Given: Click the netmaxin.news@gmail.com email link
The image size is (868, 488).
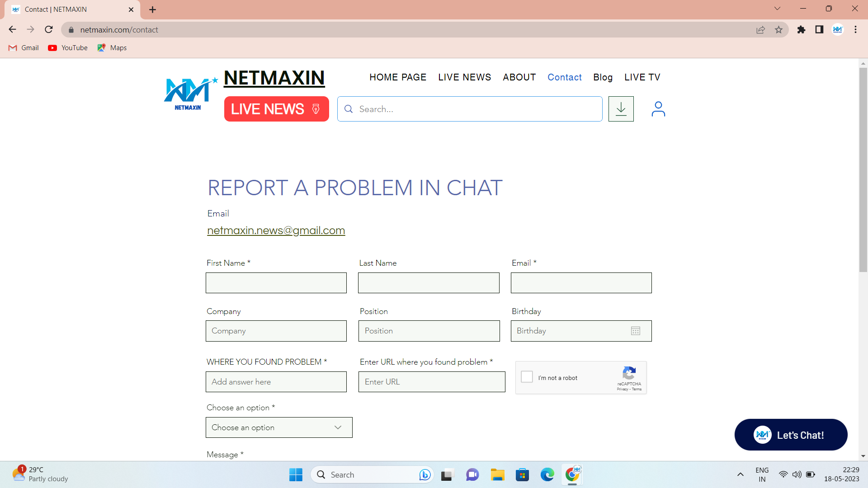Looking at the screenshot, I should (x=276, y=230).
